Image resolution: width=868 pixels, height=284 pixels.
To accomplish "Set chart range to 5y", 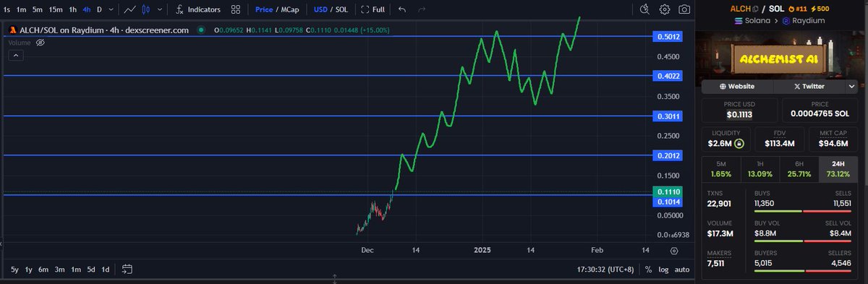I will [15, 270].
